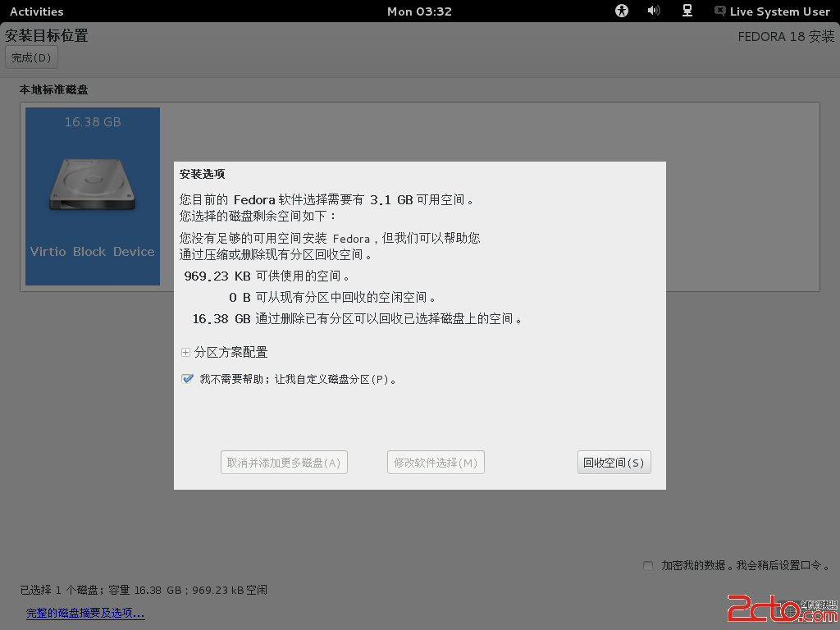The image size is (840, 630).
Task: Open the Live System User menu
Action: tap(779, 11)
